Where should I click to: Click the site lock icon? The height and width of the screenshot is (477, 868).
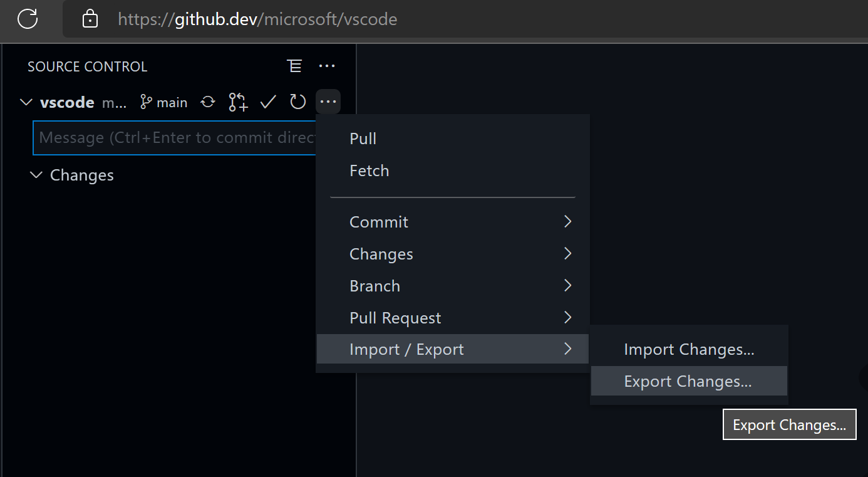tap(90, 19)
